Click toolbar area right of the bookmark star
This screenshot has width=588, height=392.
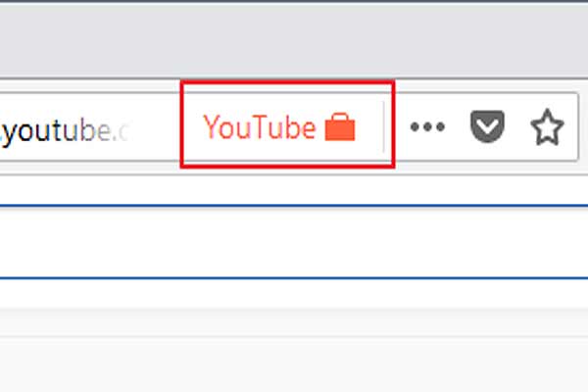583,126
